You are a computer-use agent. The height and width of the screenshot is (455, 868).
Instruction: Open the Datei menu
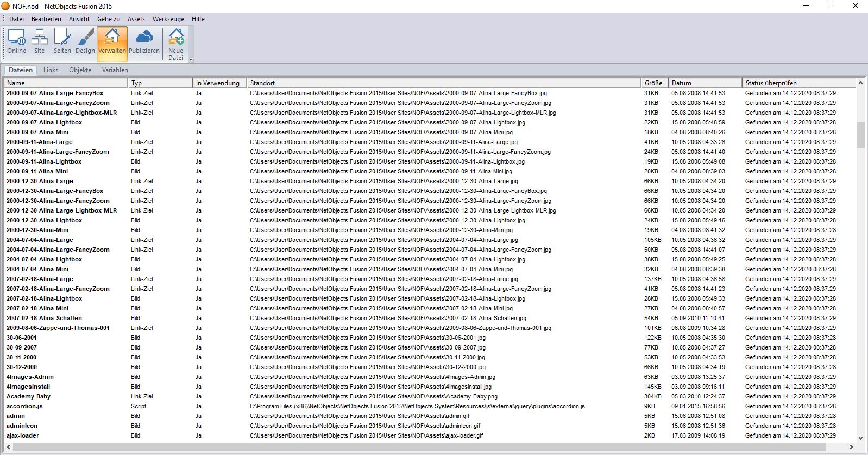pyautogui.click(x=16, y=19)
